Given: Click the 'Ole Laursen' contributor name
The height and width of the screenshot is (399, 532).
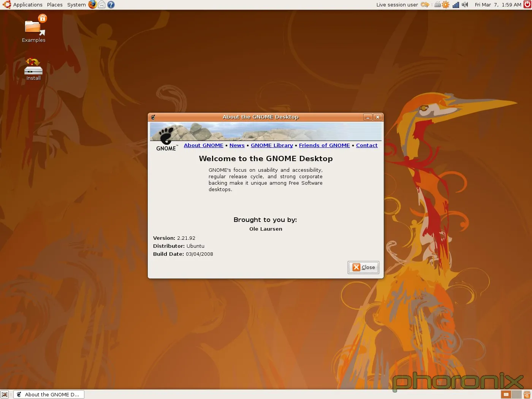Looking at the screenshot, I should (x=266, y=229).
